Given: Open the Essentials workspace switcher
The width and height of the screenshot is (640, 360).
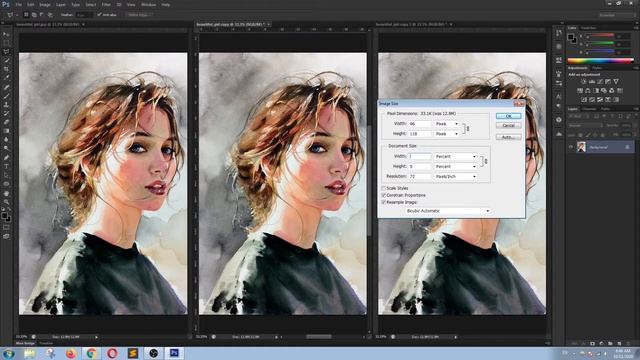Looking at the screenshot, I should pos(616,15).
